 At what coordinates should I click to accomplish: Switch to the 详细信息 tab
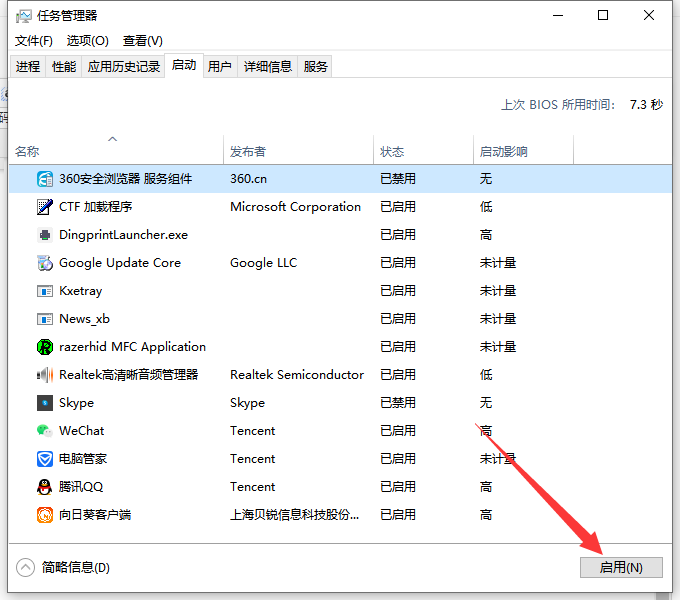click(x=268, y=66)
